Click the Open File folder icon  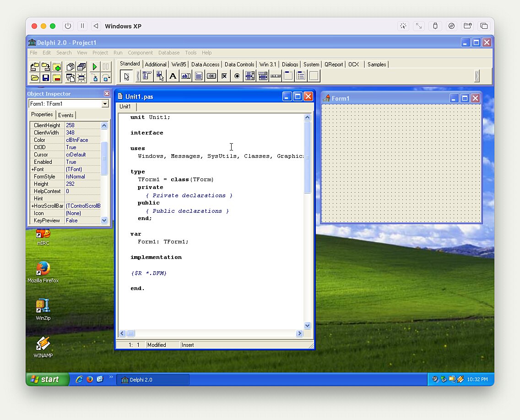coord(34,78)
